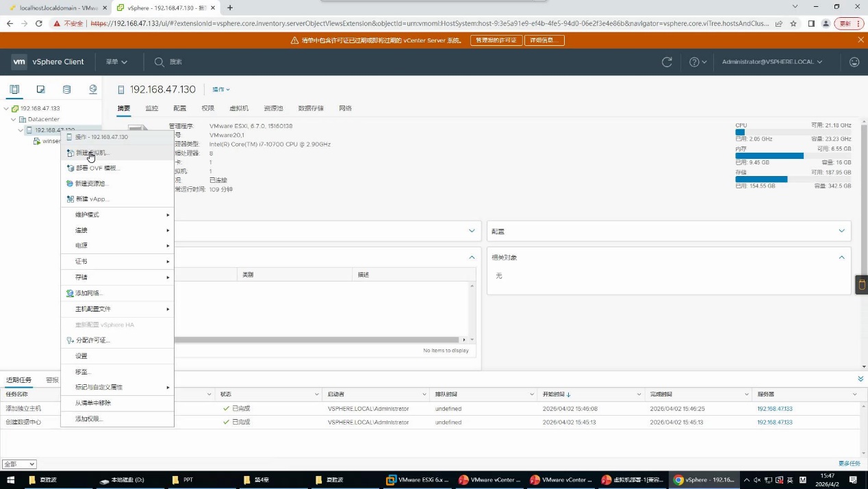Click the browser page reload icon

click(x=39, y=23)
